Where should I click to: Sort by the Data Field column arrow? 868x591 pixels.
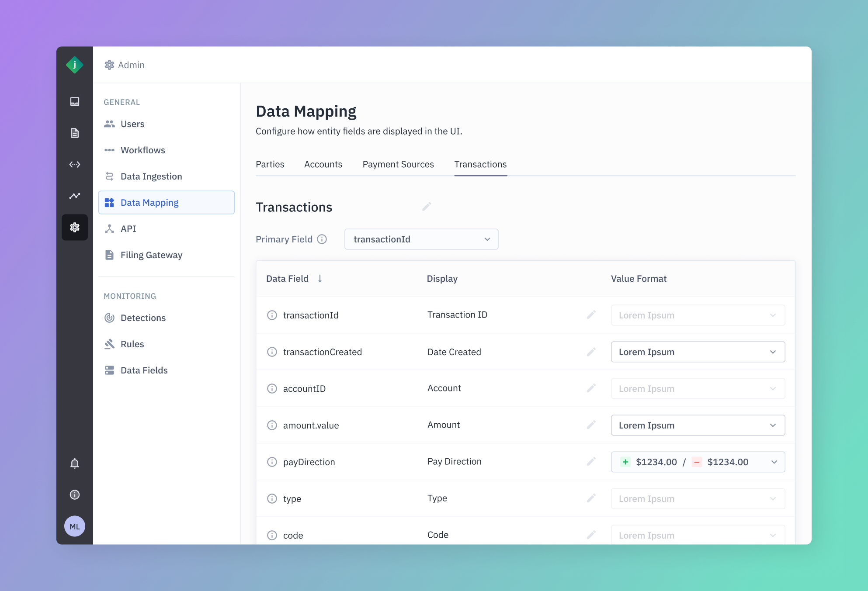pyautogui.click(x=320, y=279)
